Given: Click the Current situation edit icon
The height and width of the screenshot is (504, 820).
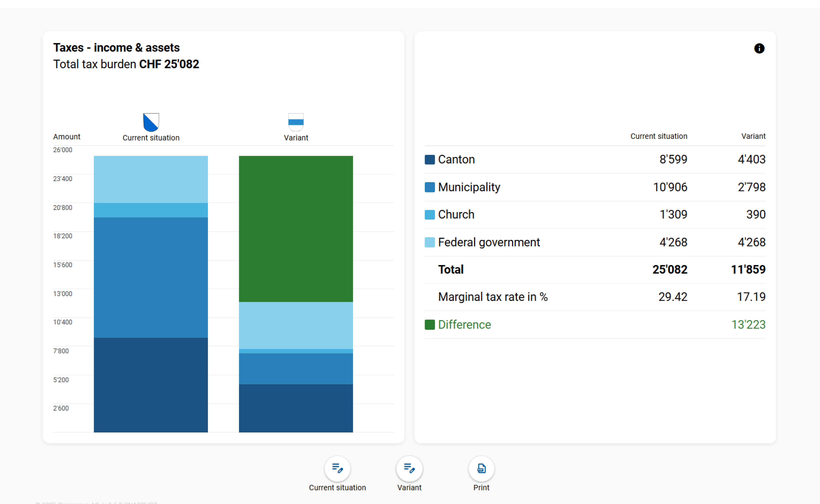Looking at the screenshot, I should [x=337, y=468].
